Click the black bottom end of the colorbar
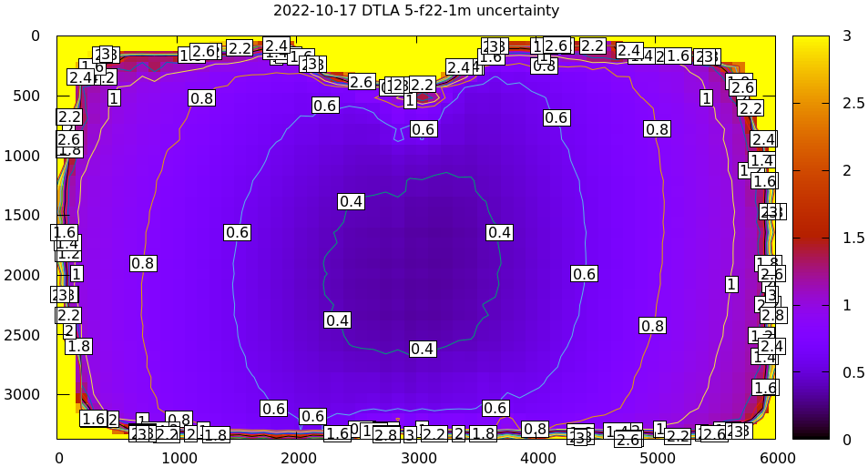 (x=811, y=429)
